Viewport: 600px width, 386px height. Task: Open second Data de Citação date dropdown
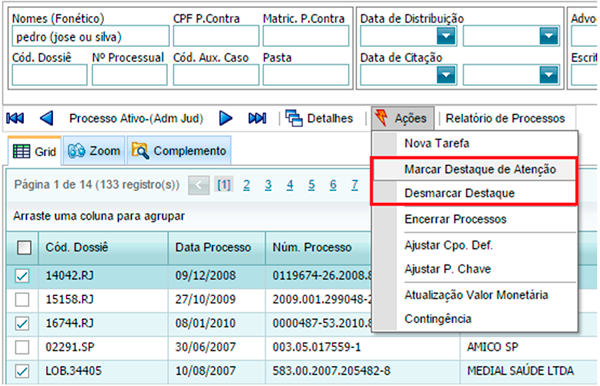(x=549, y=75)
